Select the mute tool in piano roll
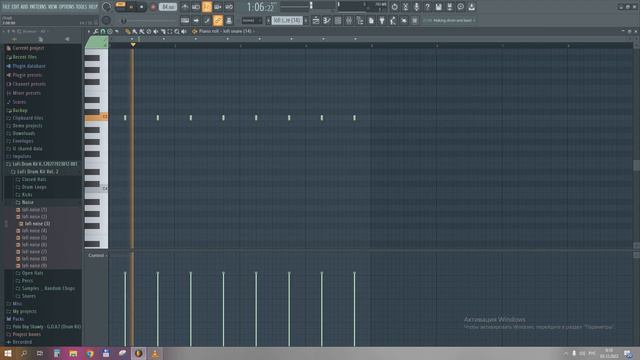Image resolution: width=640 pixels, height=360 pixels. pos(156,31)
